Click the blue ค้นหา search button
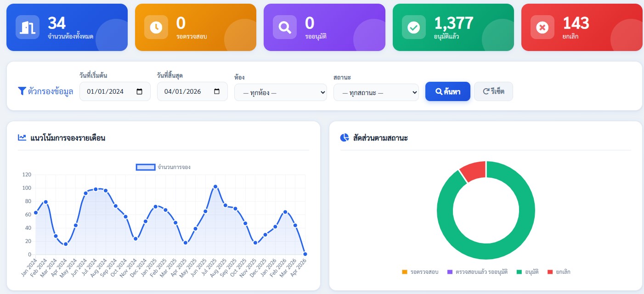Screen dimensions: 644x294 [448, 91]
